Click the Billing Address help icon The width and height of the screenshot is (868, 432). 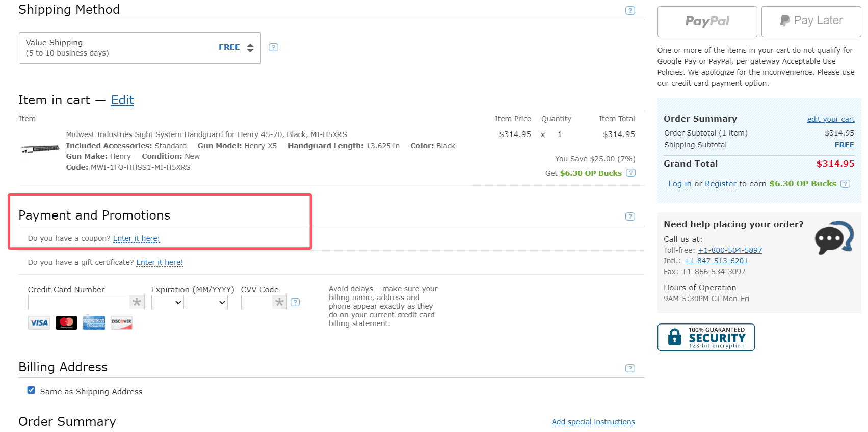coord(630,368)
